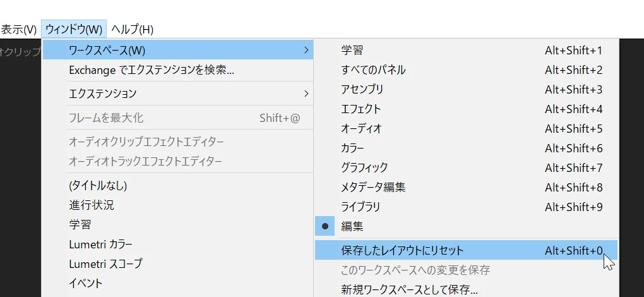The height and width of the screenshot is (297, 644).
Task: Select the checked 編集 workspace
Action: (x=466, y=226)
